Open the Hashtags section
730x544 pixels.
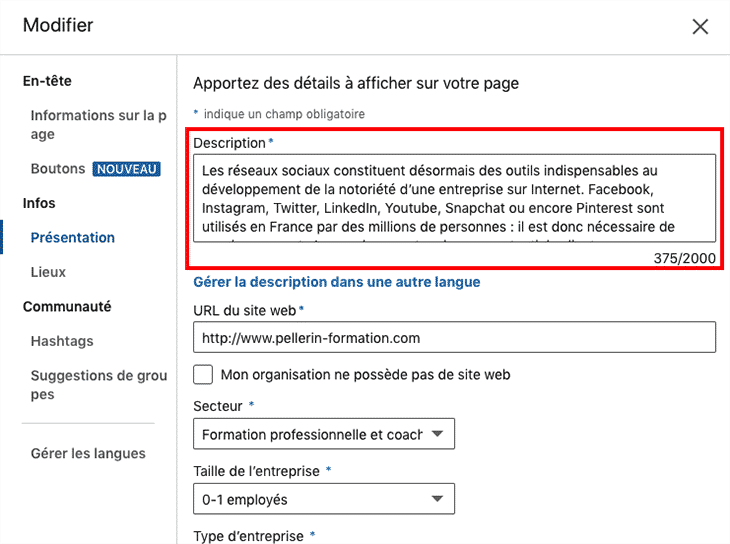click(x=62, y=341)
